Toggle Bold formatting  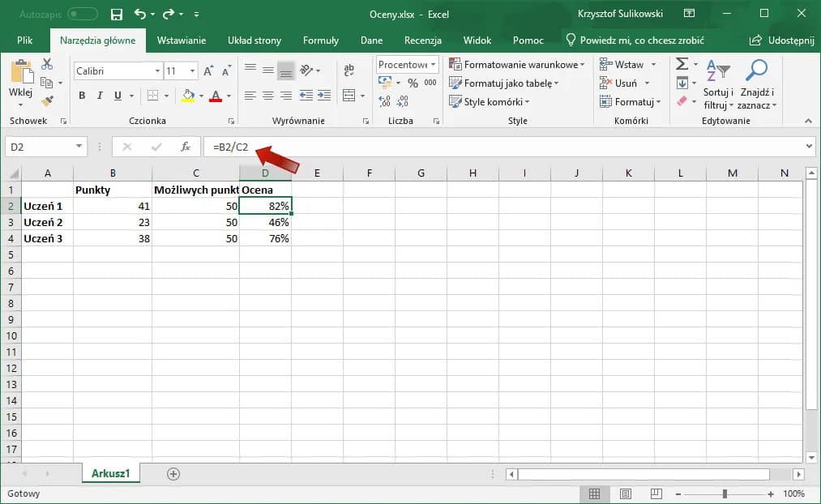click(82, 96)
